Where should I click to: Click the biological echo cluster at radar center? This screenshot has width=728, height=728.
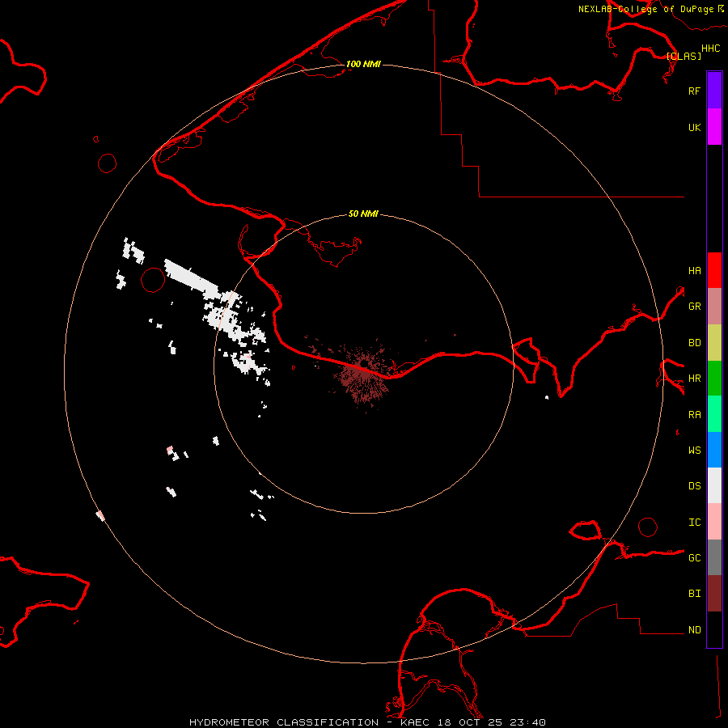coord(363,375)
